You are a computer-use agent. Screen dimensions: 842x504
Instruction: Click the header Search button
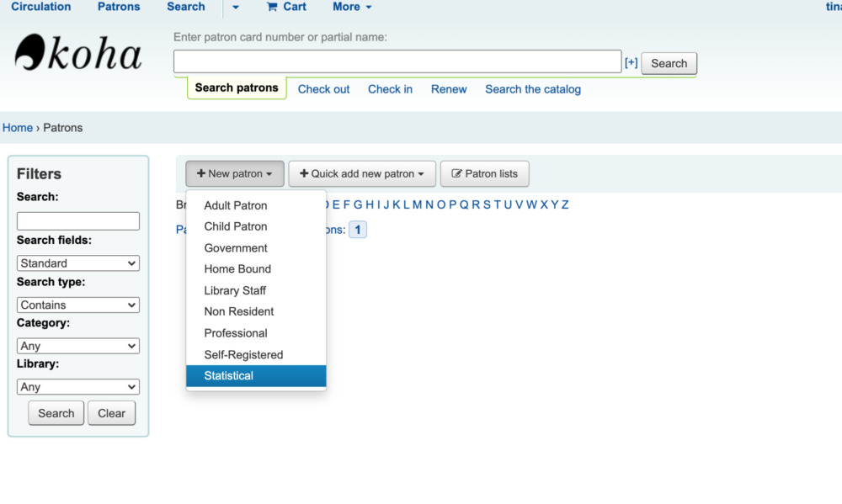point(669,63)
